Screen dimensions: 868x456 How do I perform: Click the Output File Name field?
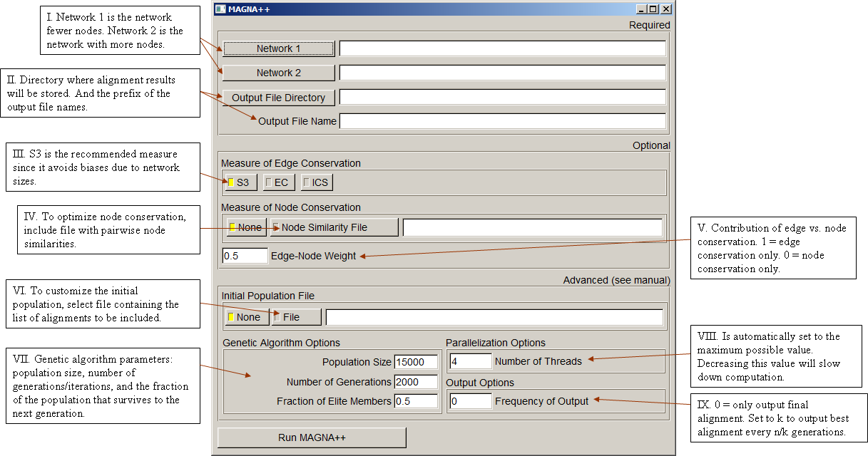[502, 121]
